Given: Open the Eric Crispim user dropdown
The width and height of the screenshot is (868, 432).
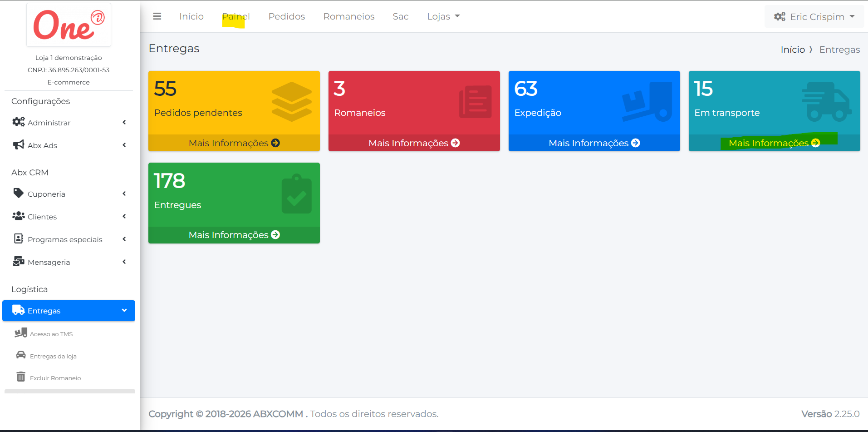Looking at the screenshot, I should tap(814, 17).
